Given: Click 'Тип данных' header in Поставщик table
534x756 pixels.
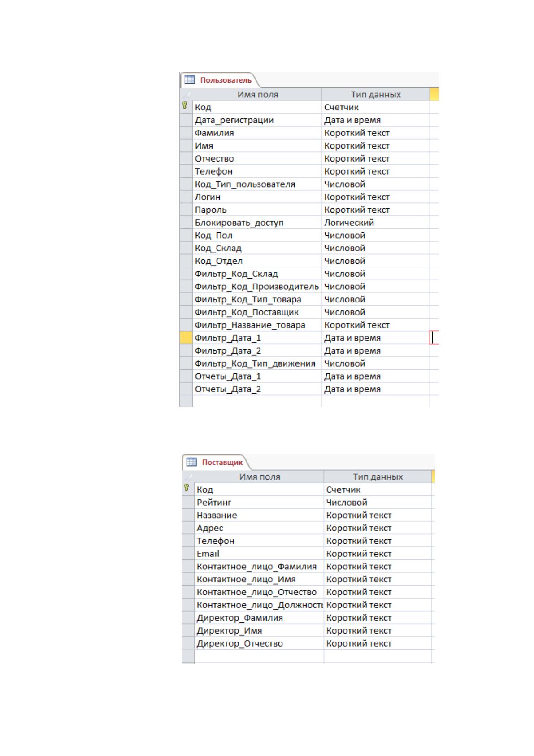Looking at the screenshot, I should [378, 476].
